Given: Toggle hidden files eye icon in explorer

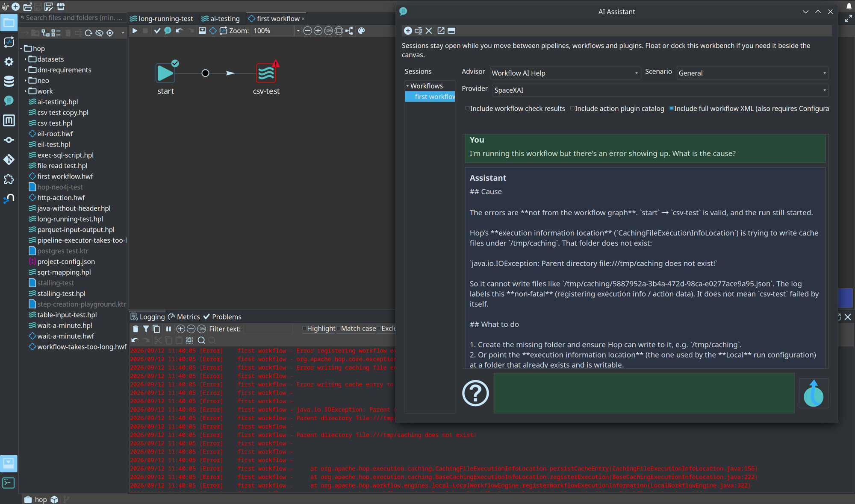Looking at the screenshot, I should (x=99, y=33).
